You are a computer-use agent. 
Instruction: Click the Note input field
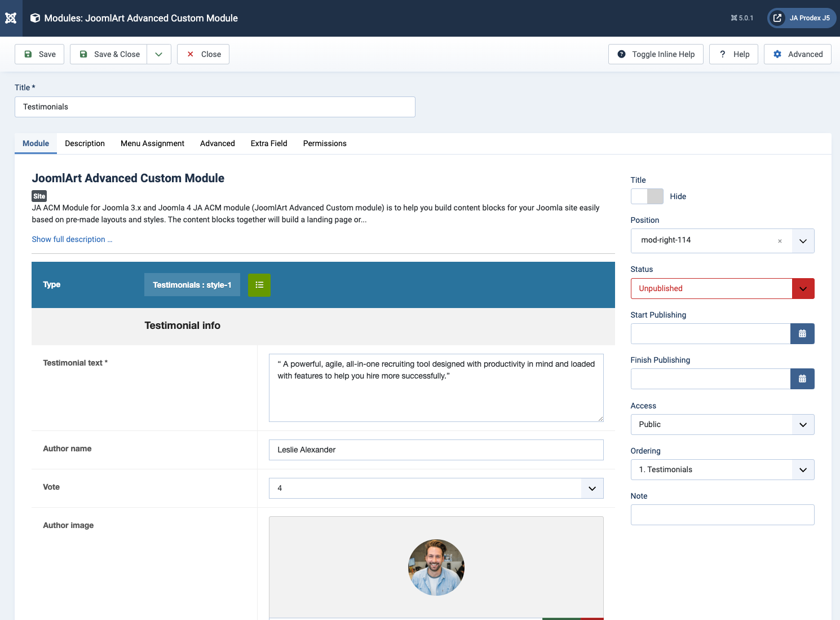[722, 515]
